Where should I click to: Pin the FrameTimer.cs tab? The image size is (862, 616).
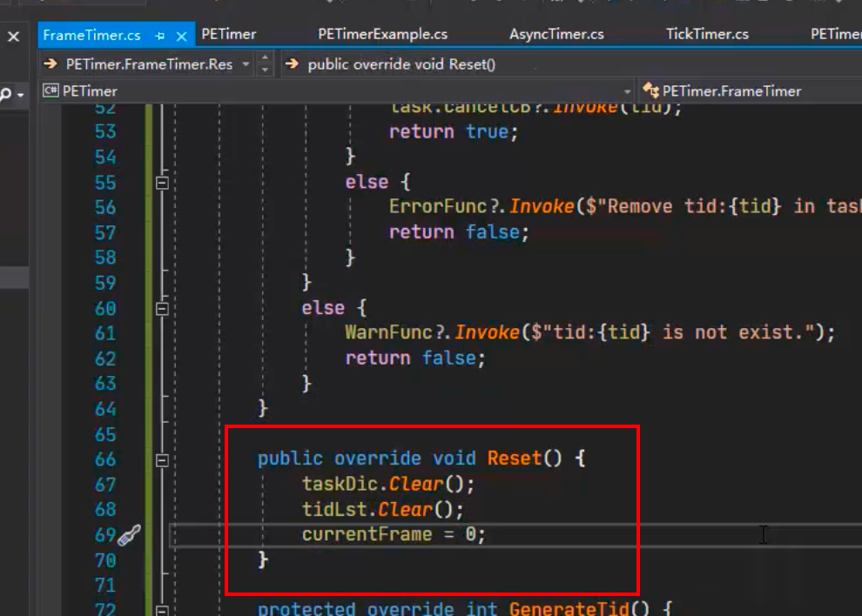coord(160,36)
